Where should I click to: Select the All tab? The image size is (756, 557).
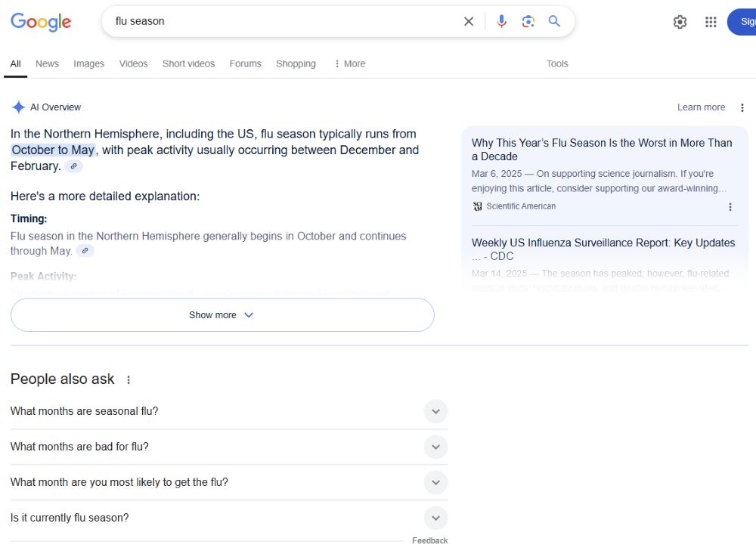point(15,63)
